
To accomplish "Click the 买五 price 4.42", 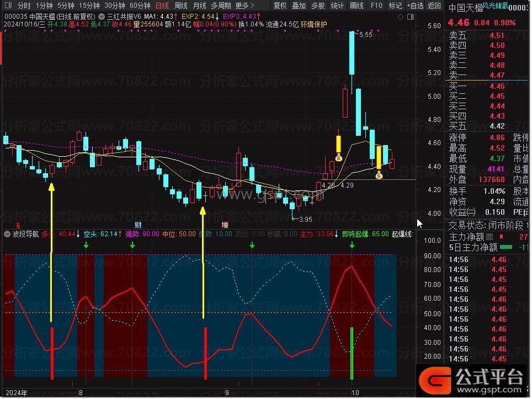I will [x=497, y=126].
